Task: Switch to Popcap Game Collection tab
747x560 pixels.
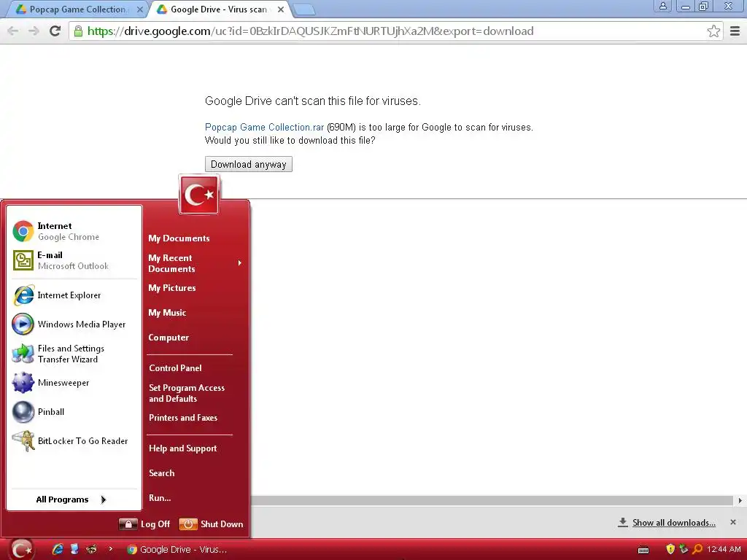Action: pyautogui.click(x=77, y=9)
